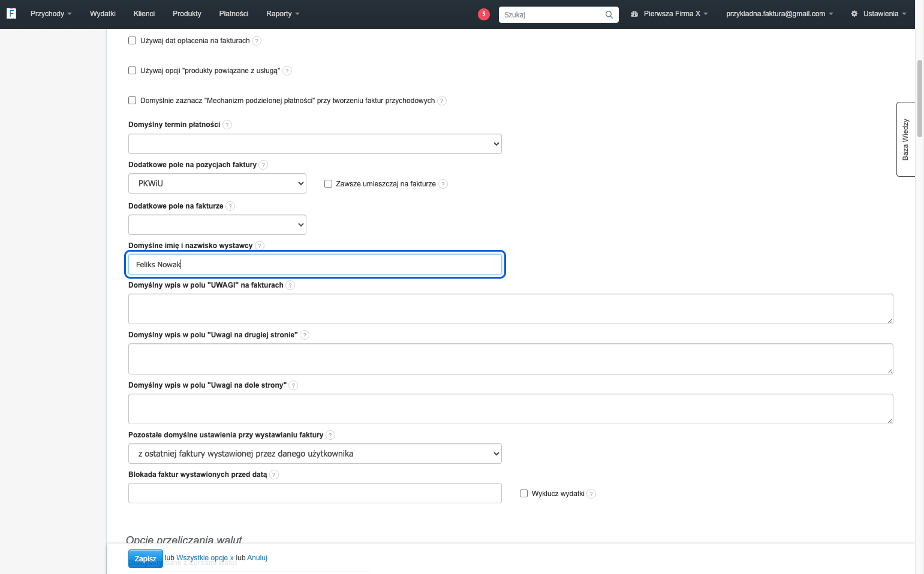
Task: Open the red notifications badge
Action: [x=484, y=14]
